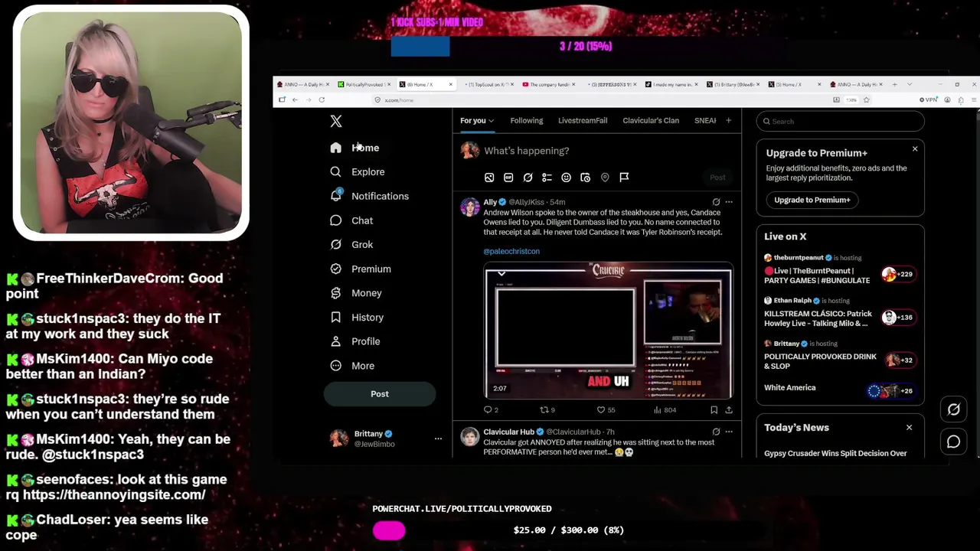Open the Home icon in X sidebar
980x551 pixels.
335,148
